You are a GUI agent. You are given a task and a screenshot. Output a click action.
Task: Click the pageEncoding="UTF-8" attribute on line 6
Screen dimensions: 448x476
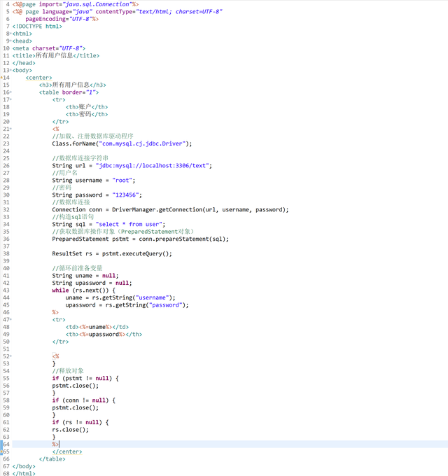(59, 19)
